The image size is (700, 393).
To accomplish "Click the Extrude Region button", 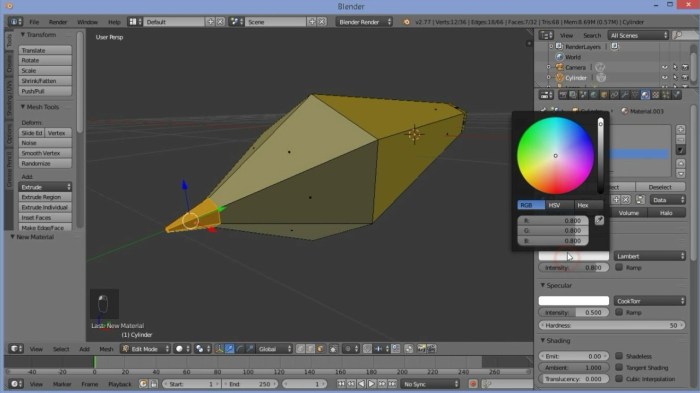I will [x=45, y=197].
